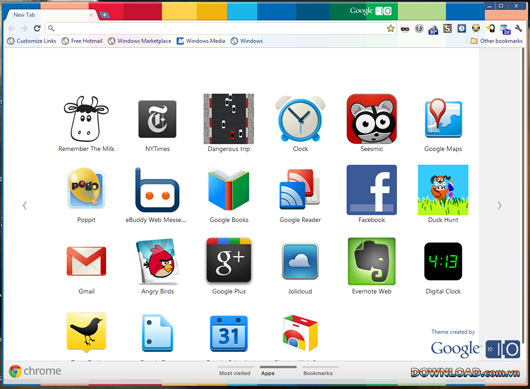Image resolution: width=530 pixels, height=389 pixels.
Task: Open the Remember The Milk app
Action: 86,119
